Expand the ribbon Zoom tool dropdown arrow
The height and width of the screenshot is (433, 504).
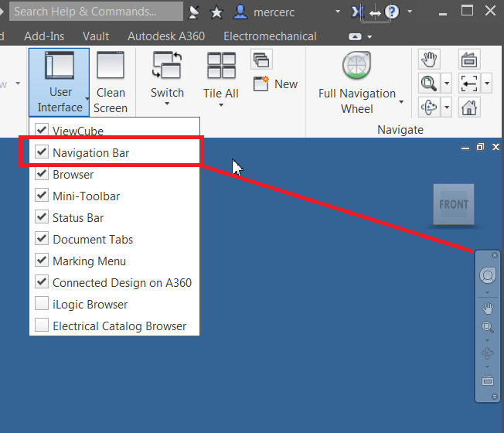(x=447, y=84)
